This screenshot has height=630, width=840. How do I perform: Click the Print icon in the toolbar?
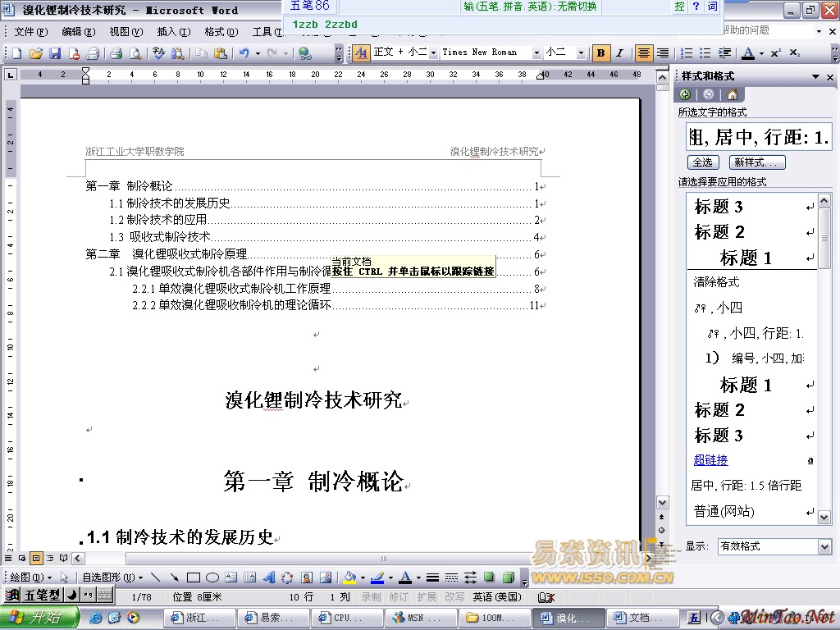116,53
